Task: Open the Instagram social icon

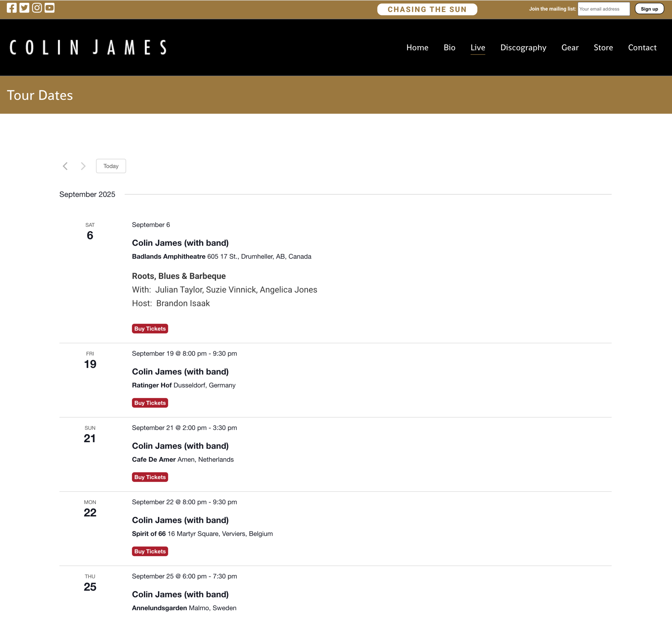Action: tap(37, 8)
